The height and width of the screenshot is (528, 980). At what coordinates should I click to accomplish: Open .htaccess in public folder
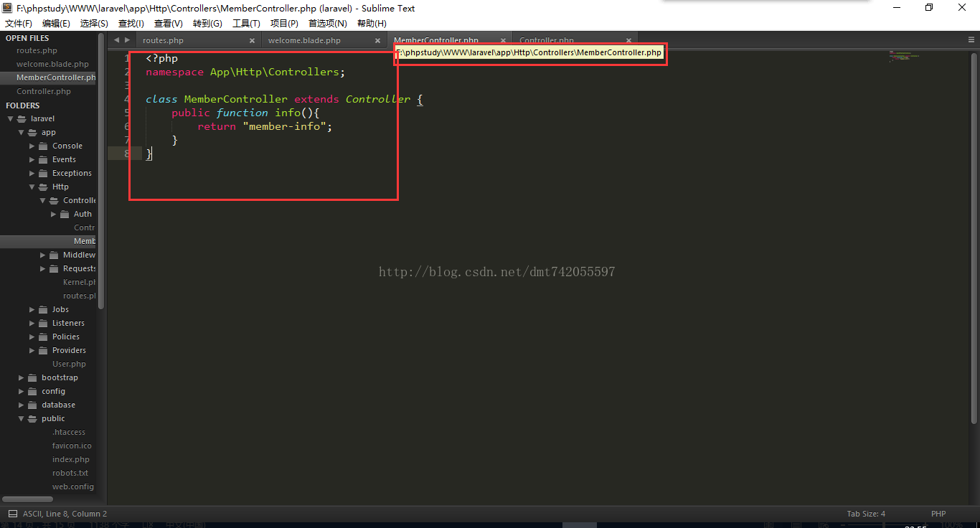(x=69, y=433)
